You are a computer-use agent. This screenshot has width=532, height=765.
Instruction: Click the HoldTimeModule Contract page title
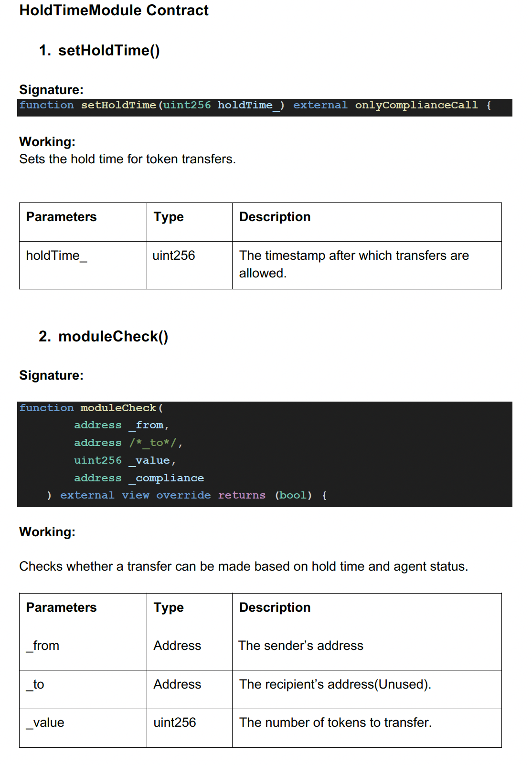tap(114, 11)
